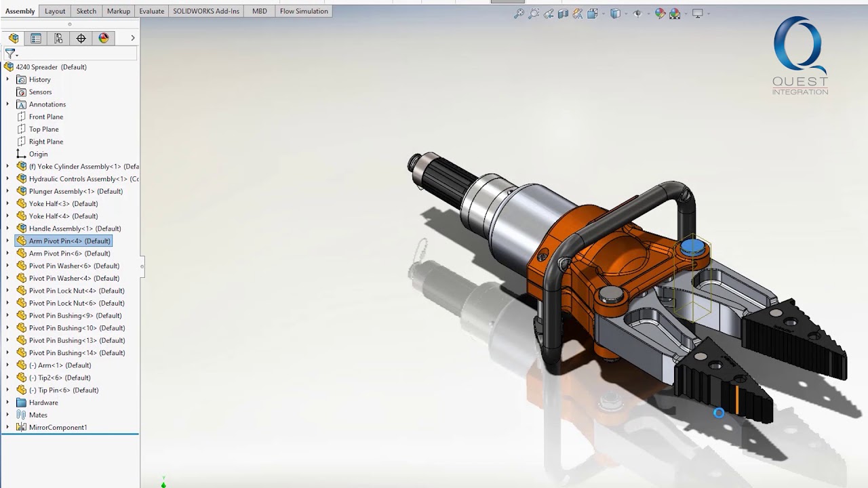Image resolution: width=868 pixels, height=488 pixels.
Task: Expand the Yoke Cylinder Assembly<1> node
Action: click(7, 167)
